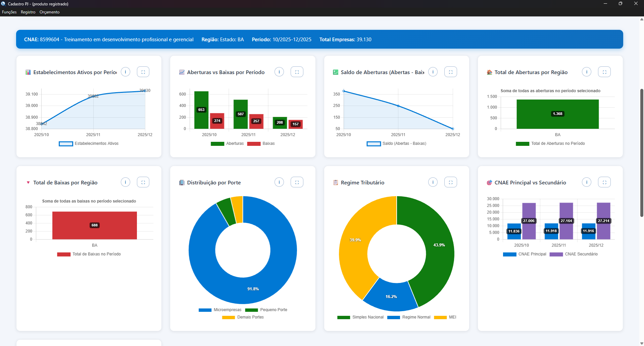Expand Estabelecimentos Ativos chart to fullscreen
This screenshot has height=346, width=644.
pos(143,72)
